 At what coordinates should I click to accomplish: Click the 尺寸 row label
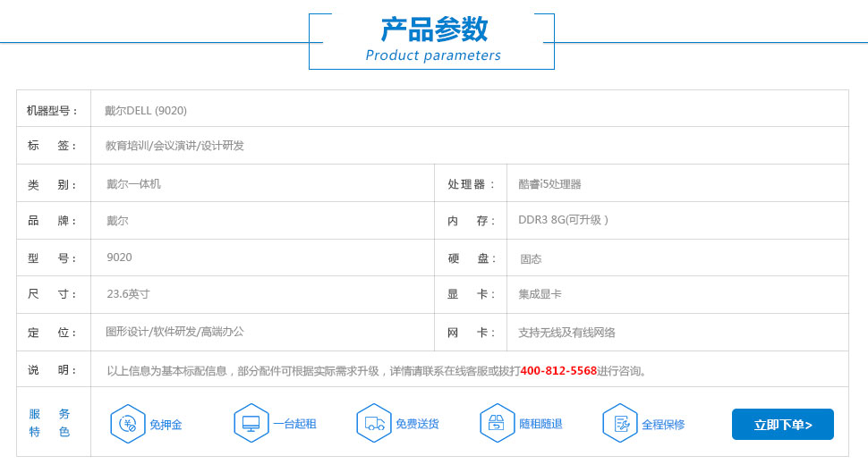click(x=52, y=294)
